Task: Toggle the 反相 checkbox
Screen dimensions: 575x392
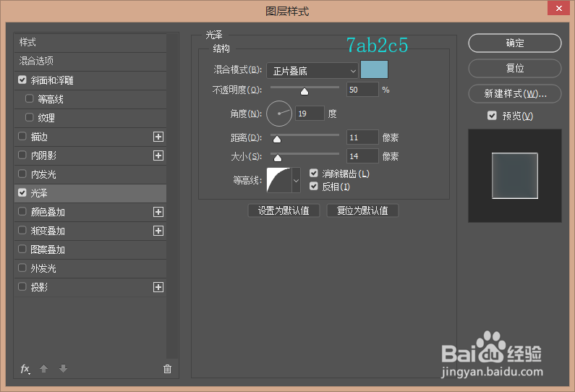Action: coord(313,187)
